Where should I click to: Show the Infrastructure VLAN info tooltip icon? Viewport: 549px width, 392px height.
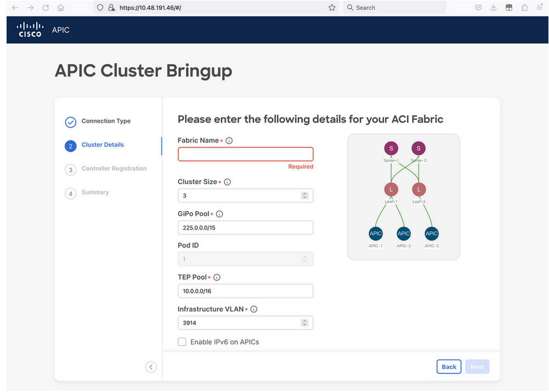click(254, 309)
